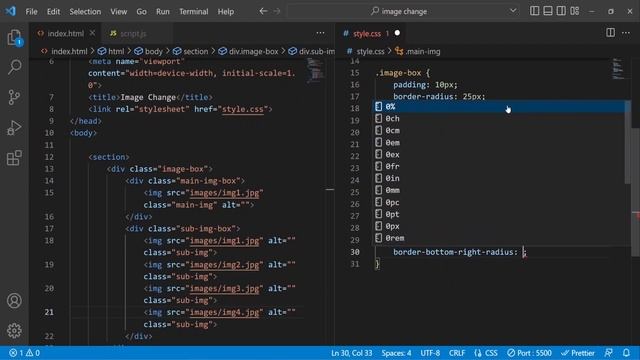The image size is (640, 360).
Task: Select the 0ex suggestion
Action: (500, 154)
